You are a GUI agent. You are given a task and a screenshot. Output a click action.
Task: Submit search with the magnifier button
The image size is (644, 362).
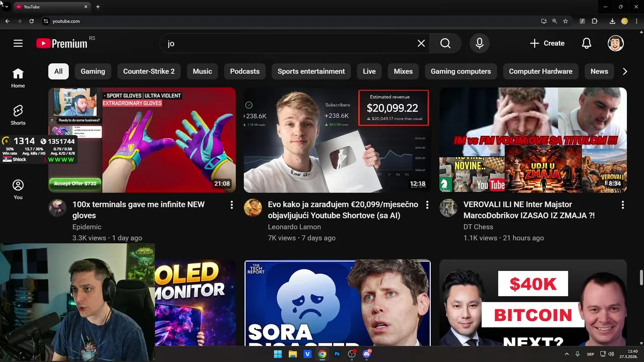click(445, 43)
